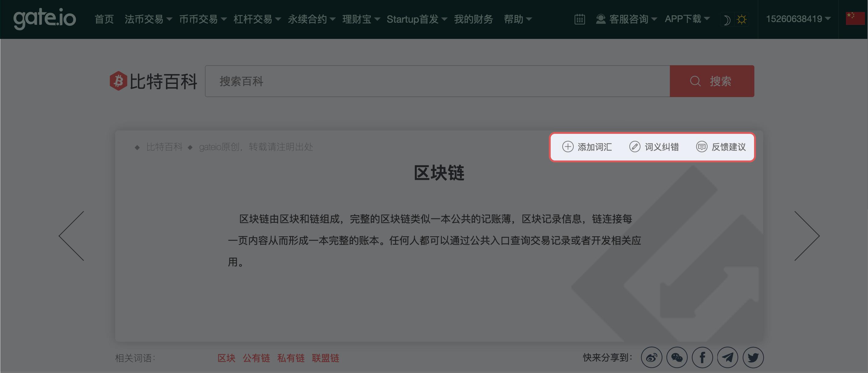Share the article to Twitter
Viewport: 868px width, 373px height.
click(x=753, y=357)
